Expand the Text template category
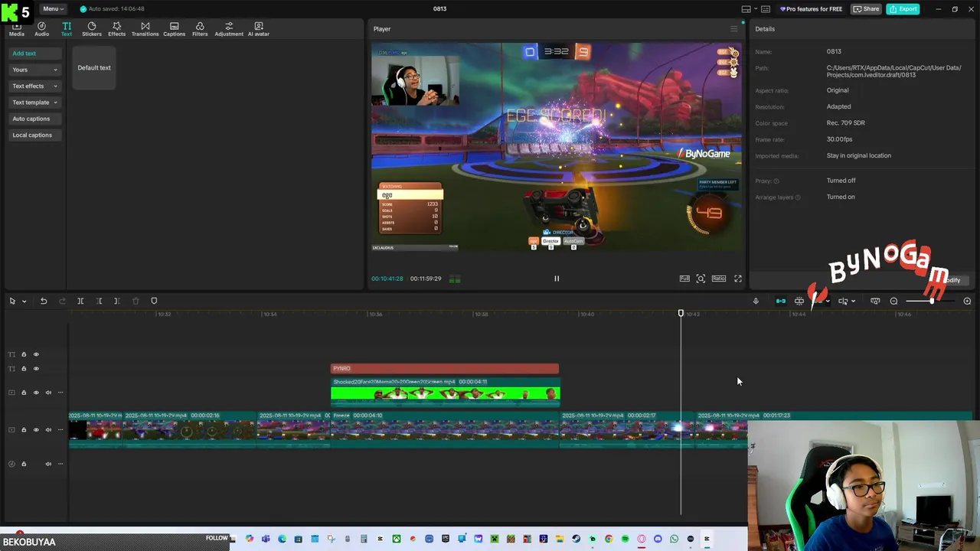This screenshot has height=551, width=980. (x=34, y=103)
